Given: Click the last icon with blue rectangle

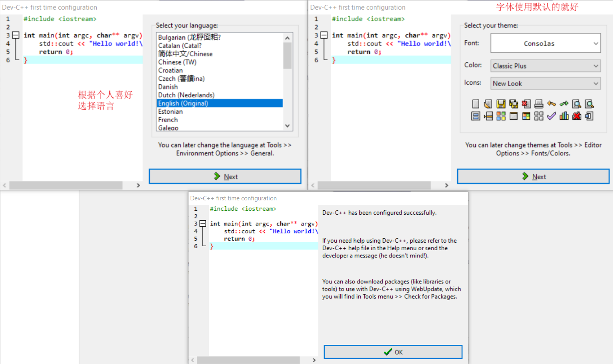Looking at the screenshot, I should pyautogui.click(x=589, y=116).
